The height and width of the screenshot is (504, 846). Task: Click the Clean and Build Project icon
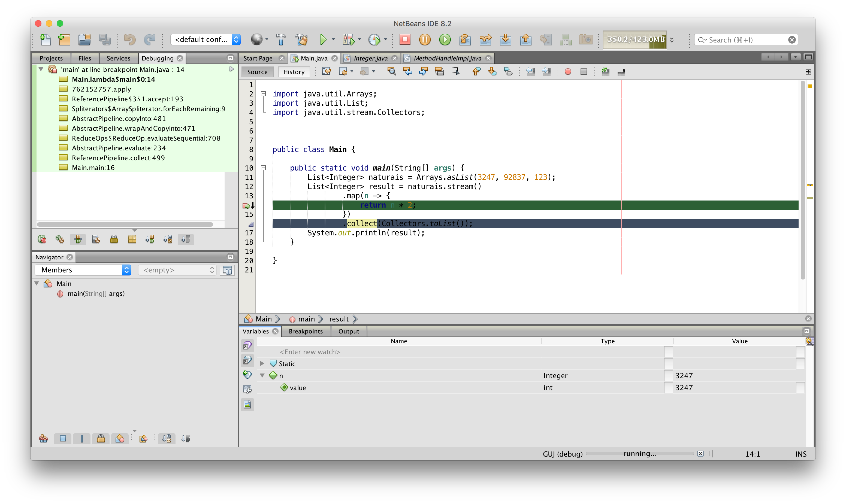301,40
